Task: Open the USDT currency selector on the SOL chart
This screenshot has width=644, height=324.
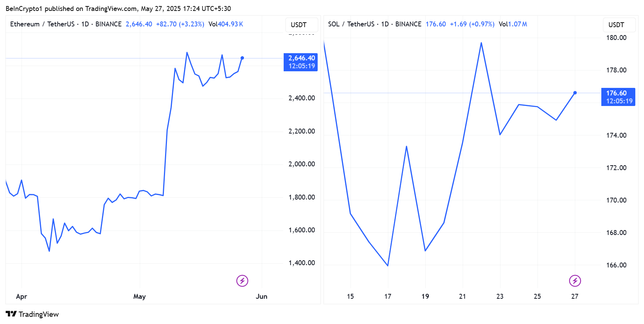Action: pos(616,25)
